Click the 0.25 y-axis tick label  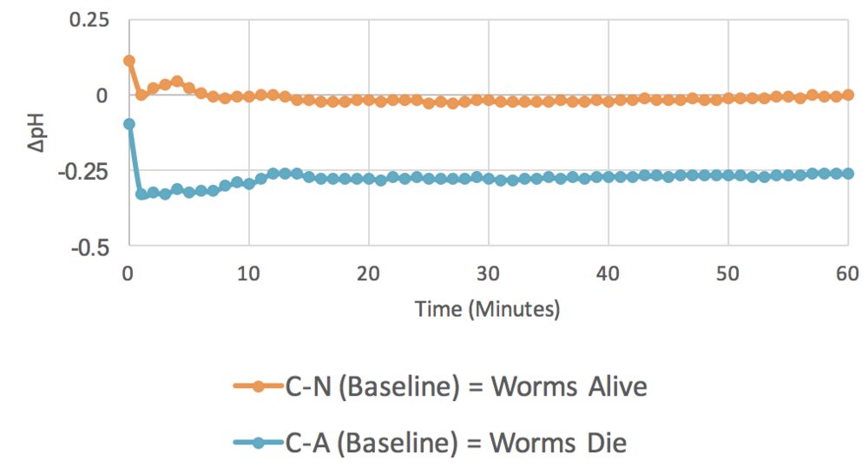(x=89, y=21)
